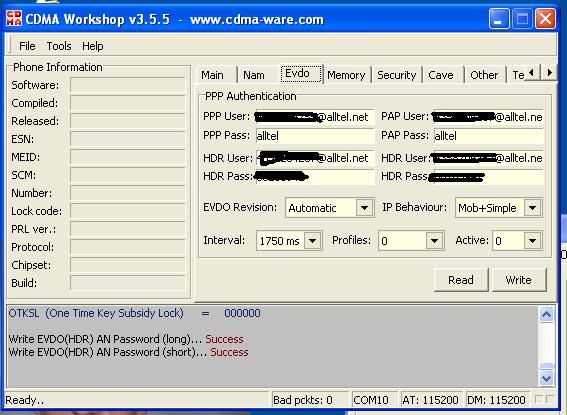Click the Number field in Phone Information
The width and height of the screenshot is (567, 415).
[128, 193]
